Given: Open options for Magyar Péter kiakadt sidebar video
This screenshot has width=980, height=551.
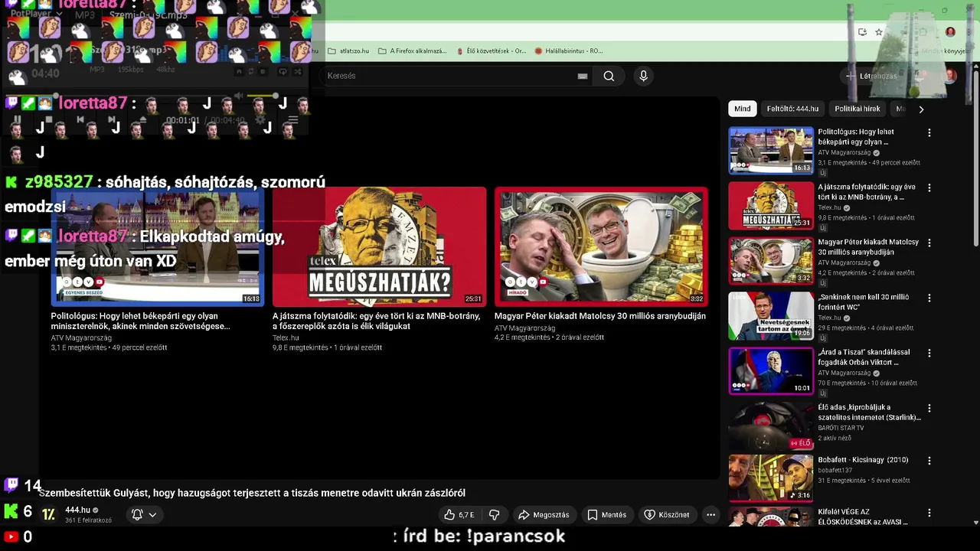Looking at the screenshot, I should 929,243.
